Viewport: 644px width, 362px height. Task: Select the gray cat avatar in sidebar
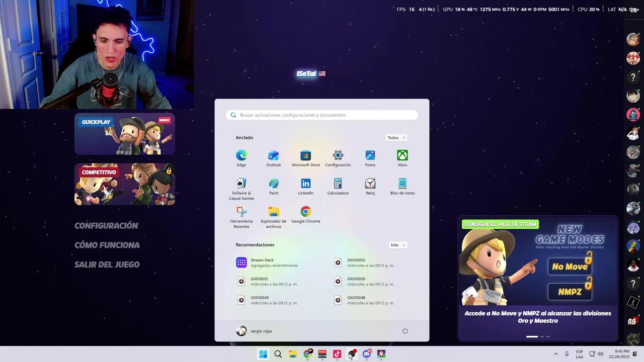click(633, 152)
